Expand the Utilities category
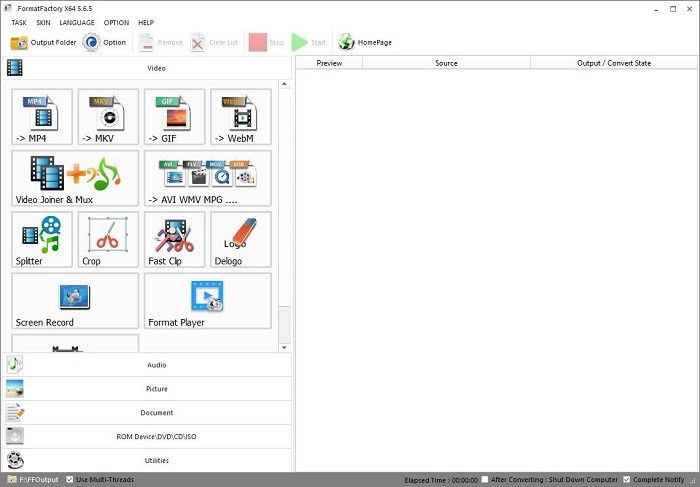The height and width of the screenshot is (487, 700). pos(147,460)
